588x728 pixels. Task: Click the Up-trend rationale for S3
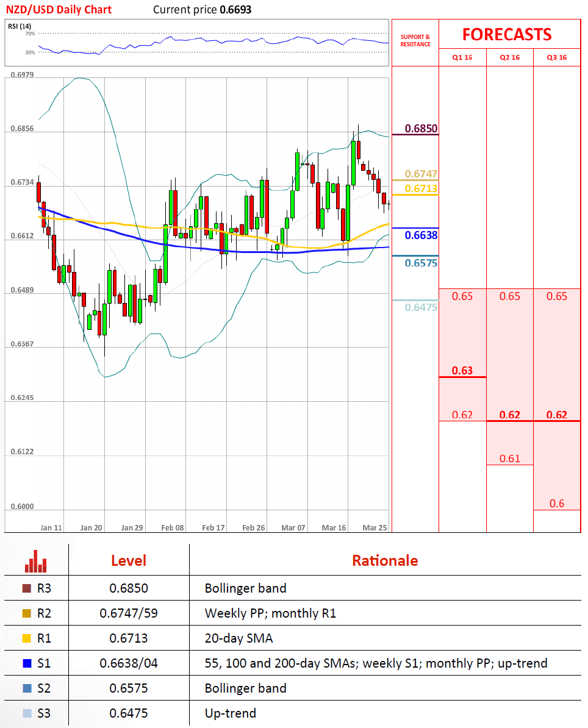coord(231,713)
